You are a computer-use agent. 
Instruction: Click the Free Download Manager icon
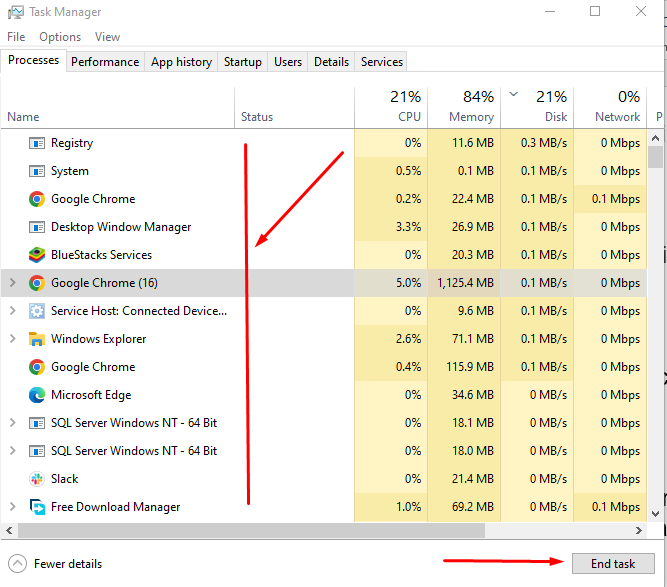(37, 507)
